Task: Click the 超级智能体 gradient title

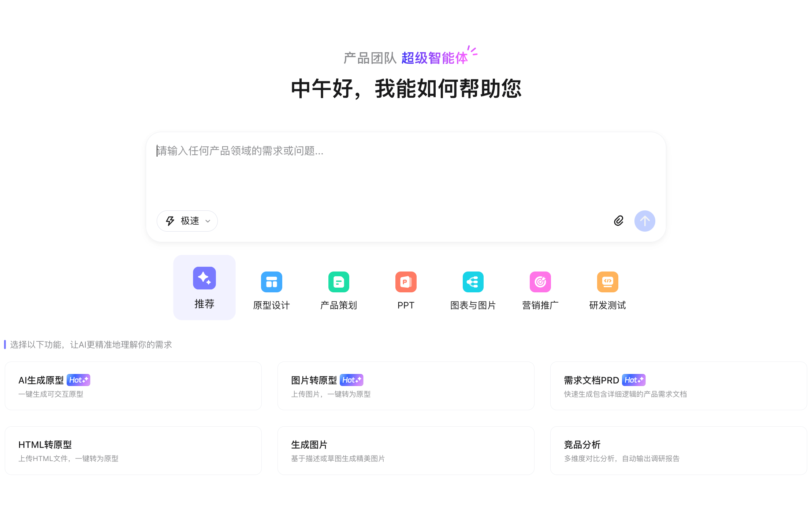Action: [435, 58]
